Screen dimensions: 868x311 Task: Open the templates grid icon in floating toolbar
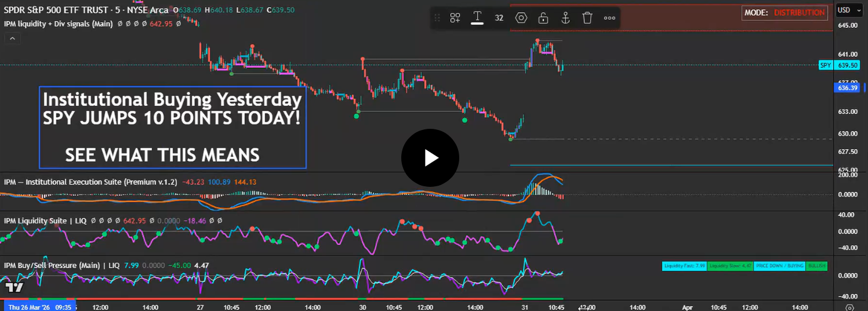coord(455,18)
